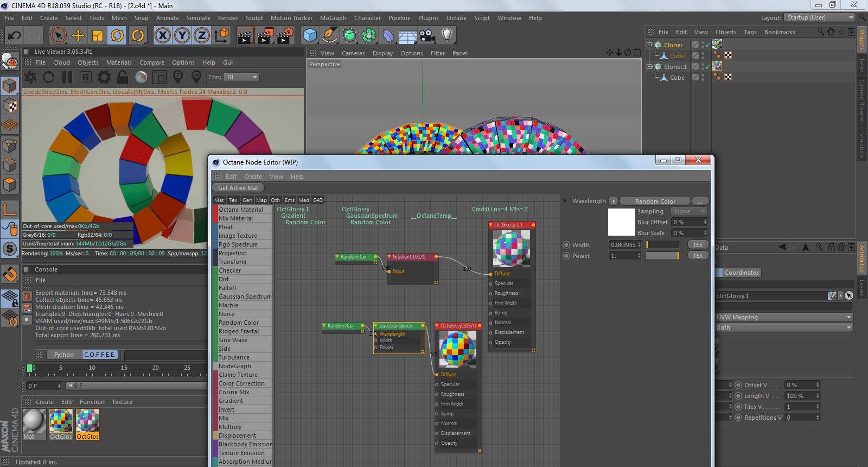Open the Layout Startup (User) dropdown
The image size is (868, 467).
point(820,18)
